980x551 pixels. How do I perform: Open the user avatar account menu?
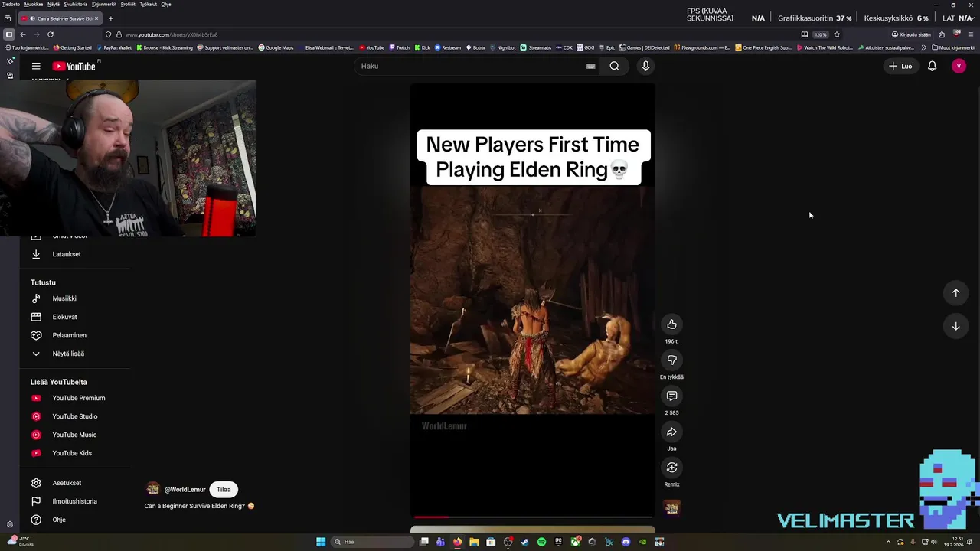pos(959,66)
